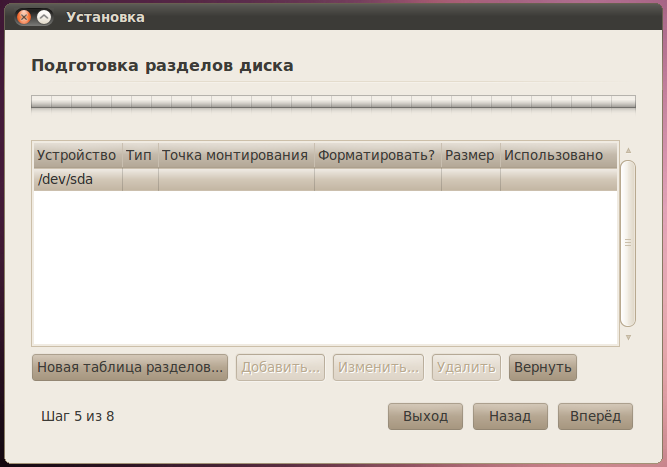Click the scrollbar down arrow
667x467 pixels.
click(628, 337)
